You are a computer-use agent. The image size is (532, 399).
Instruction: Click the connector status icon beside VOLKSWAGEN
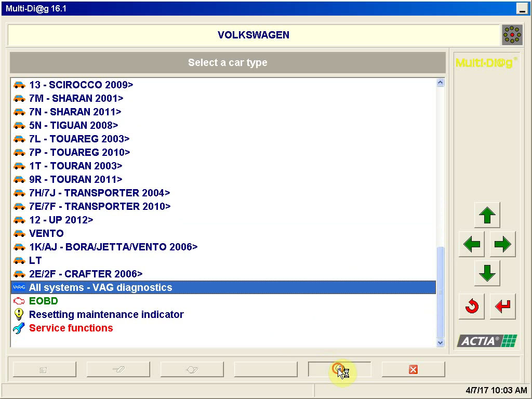(x=512, y=35)
